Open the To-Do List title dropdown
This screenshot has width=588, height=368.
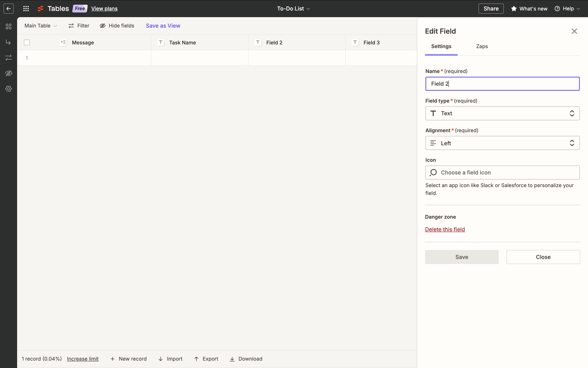tap(294, 9)
